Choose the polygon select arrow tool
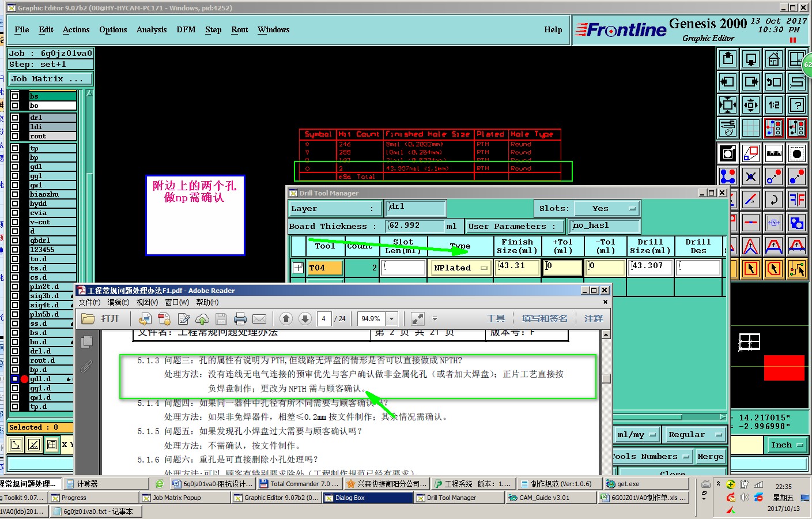 774,269
